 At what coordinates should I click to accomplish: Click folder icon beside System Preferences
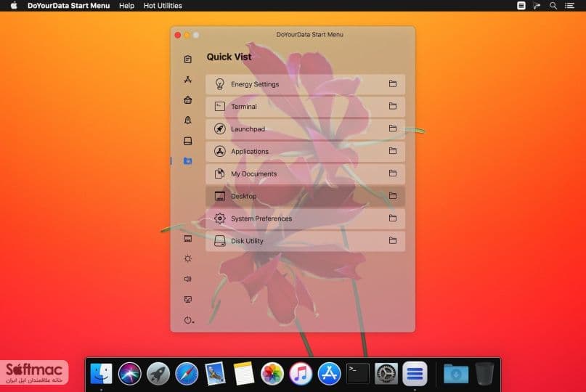point(392,219)
